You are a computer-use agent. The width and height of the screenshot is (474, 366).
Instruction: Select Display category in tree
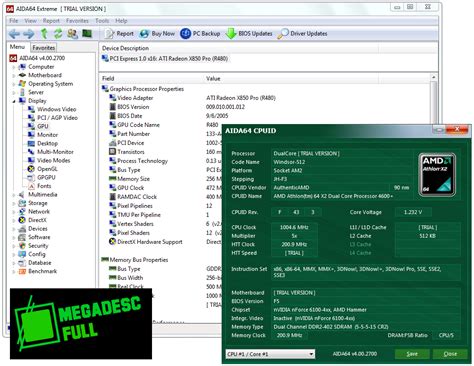[x=33, y=101]
